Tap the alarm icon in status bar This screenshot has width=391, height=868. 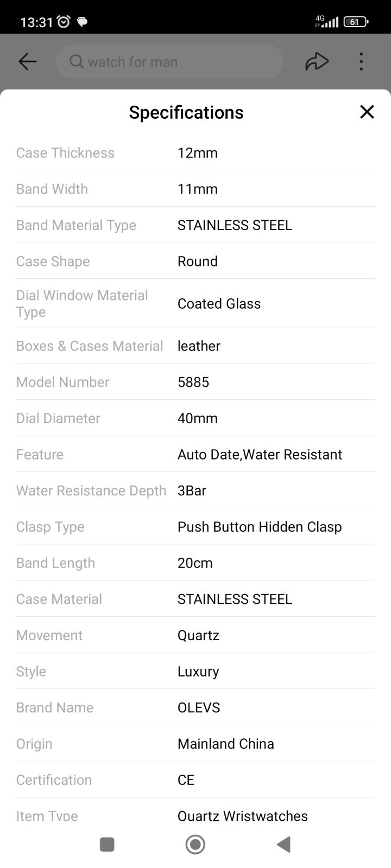pos(64,22)
